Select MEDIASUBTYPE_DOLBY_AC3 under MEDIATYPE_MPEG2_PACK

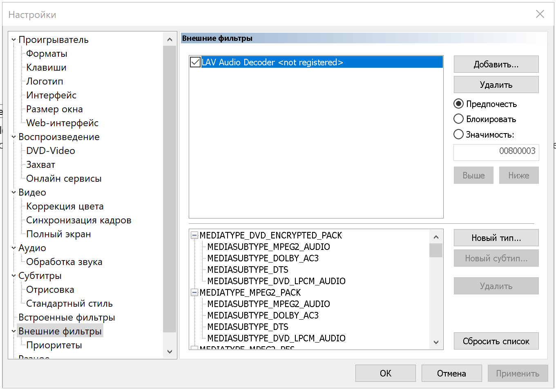point(263,315)
